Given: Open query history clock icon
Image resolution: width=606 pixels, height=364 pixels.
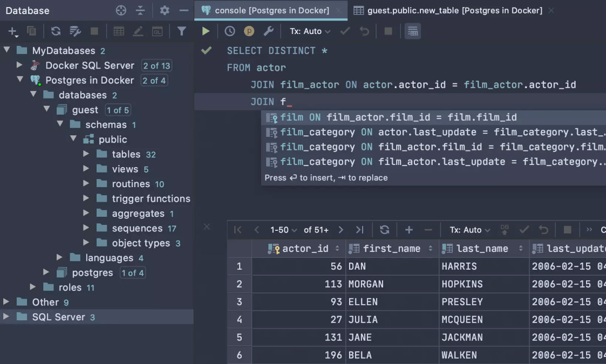Looking at the screenshot, I should (x=229, y=31).
